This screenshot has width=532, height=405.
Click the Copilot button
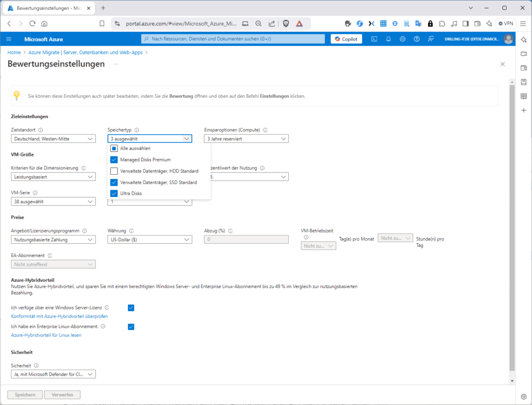[x=347, y=39]
